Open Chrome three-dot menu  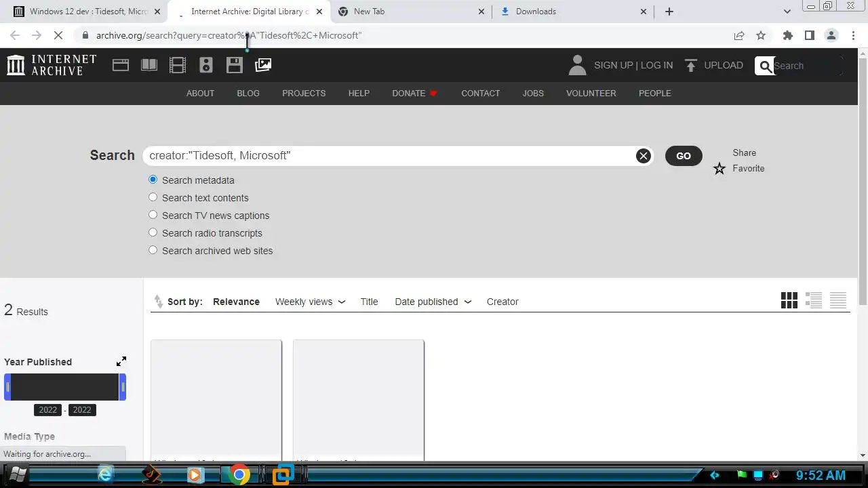(852, 35)
